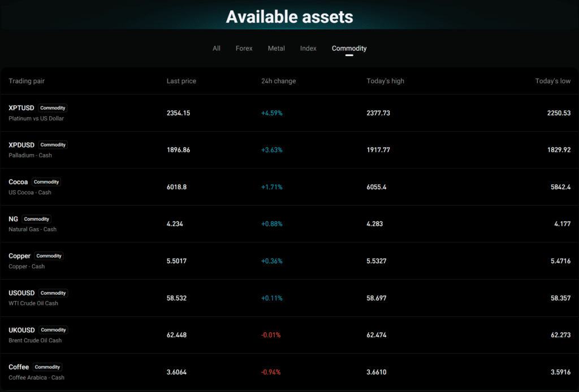Select the NG Natural Gas pair
This screenshot has height=392, width=579.
13,219
